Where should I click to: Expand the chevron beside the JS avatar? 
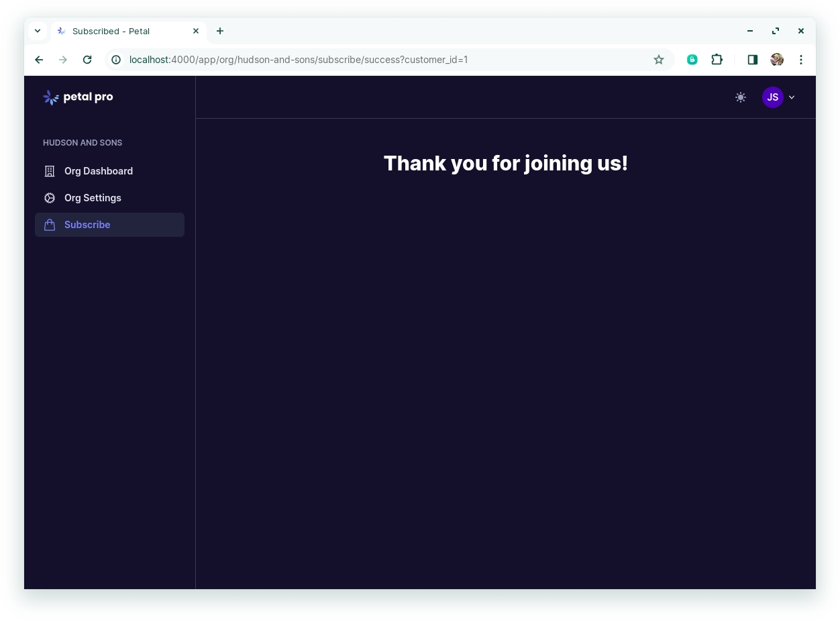[792, 97]
